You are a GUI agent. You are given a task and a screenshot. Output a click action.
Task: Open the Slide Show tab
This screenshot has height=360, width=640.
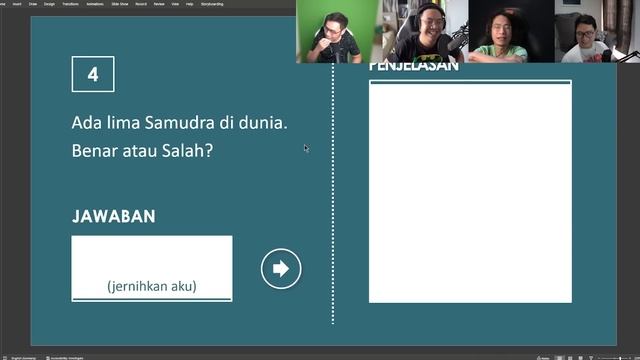point(120,4)
